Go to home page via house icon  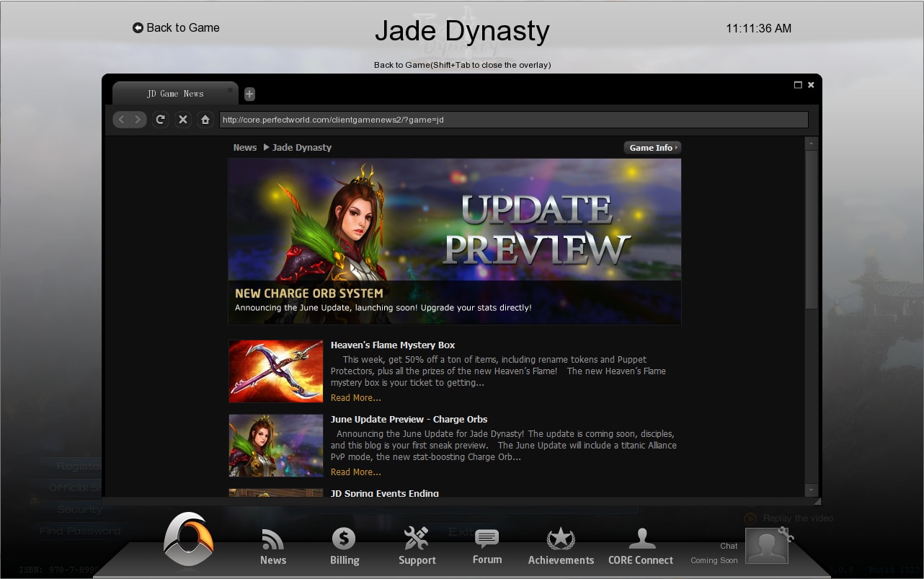click(205, 120)
